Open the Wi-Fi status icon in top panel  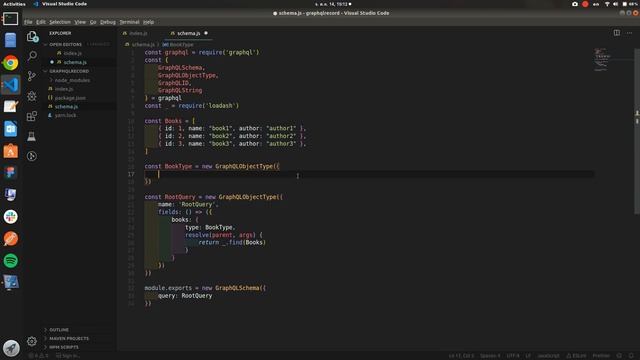pos(607,4)
